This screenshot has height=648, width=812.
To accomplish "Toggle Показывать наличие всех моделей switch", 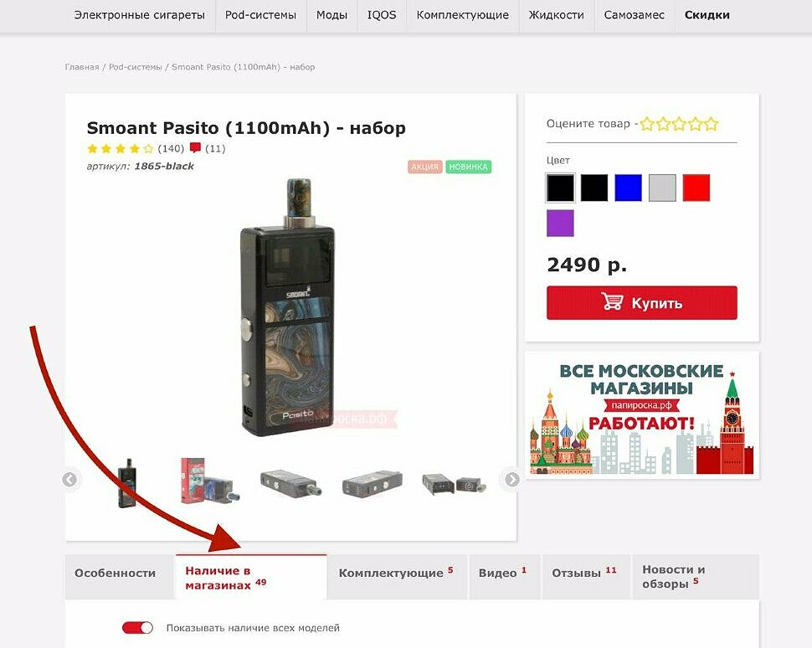I will pyautogui.click(x=138, y=628).
